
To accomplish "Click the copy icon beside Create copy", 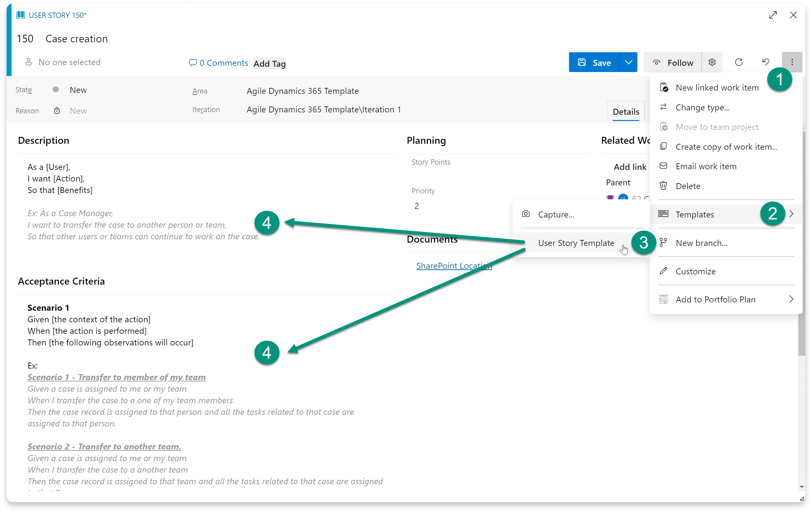I will point(663,146).
